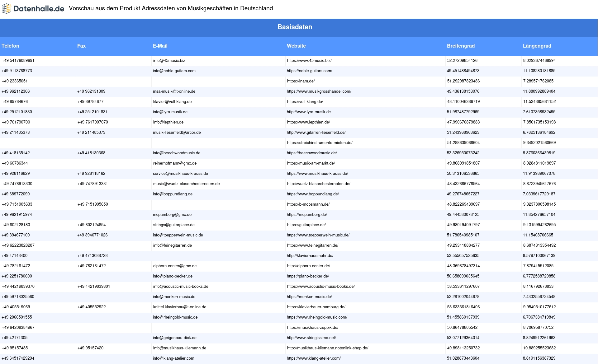Click email strings@guitarplace.de
This screenshot has width=598, height=364.
coord(174,225)
